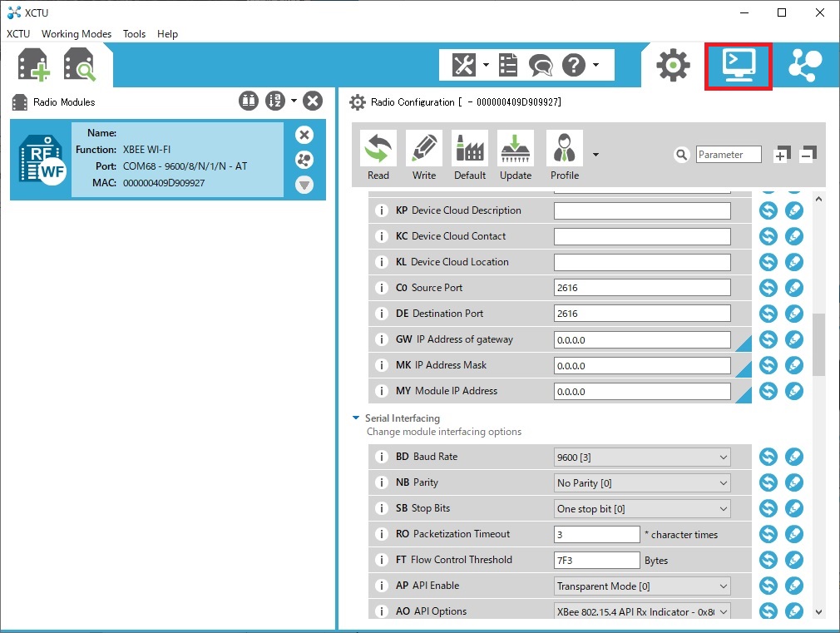Open the BD Baud Rate dropdown
840x633 pixels.
tap(642, 457)
